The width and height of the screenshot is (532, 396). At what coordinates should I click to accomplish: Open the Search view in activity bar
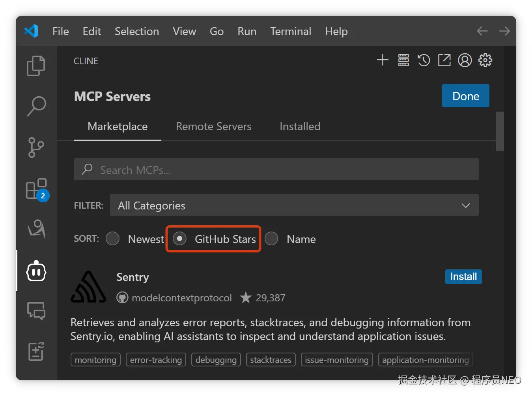point(36,106)
